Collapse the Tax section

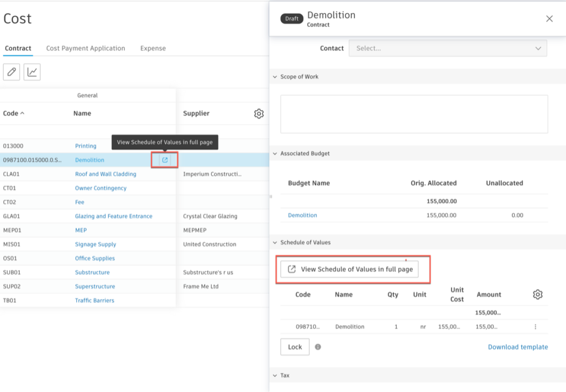(x=275, y=375)
